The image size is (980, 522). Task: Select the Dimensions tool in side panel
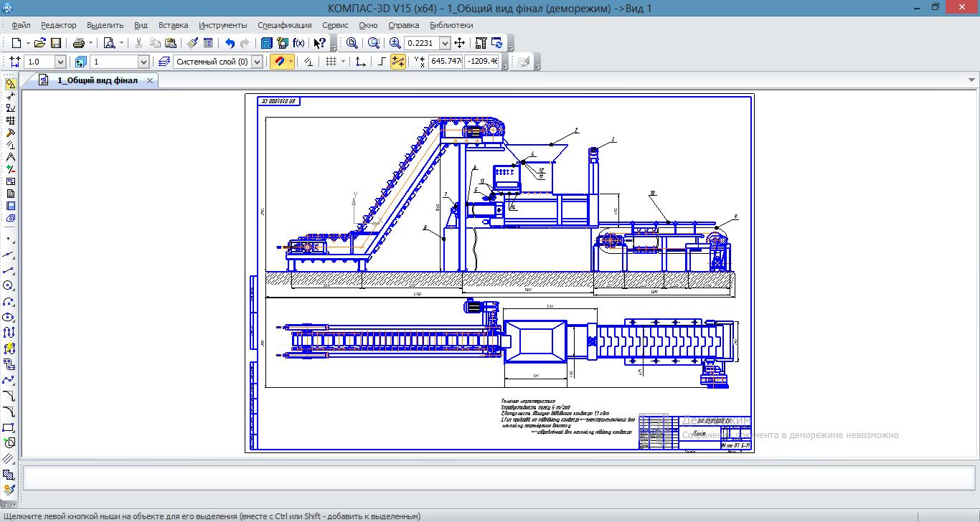click(10, 96)
